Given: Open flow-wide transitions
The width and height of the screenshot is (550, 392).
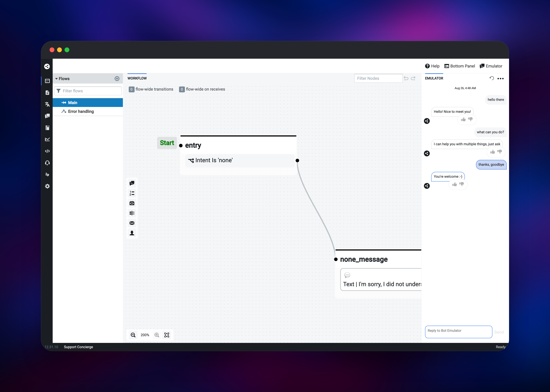Looking at the screenshot, I should 151,89.
